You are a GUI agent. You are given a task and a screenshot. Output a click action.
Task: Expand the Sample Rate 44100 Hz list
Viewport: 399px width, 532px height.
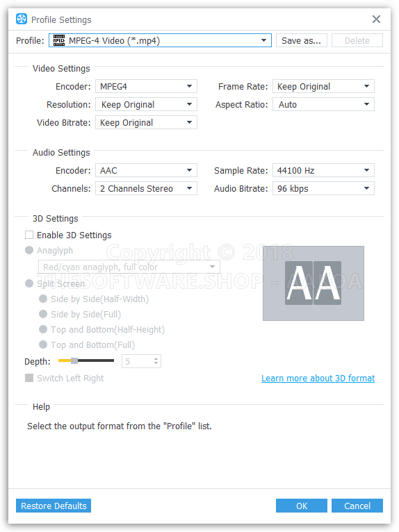coord(323,170)
